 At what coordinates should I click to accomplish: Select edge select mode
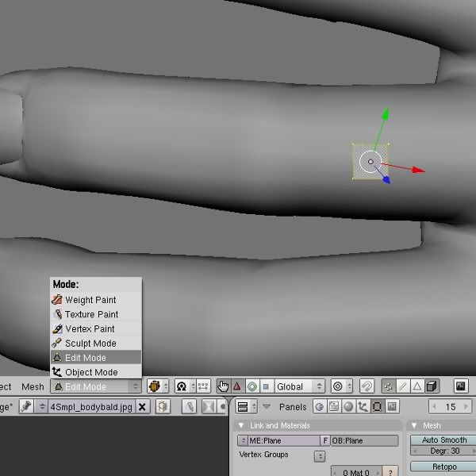coord(403,386)
